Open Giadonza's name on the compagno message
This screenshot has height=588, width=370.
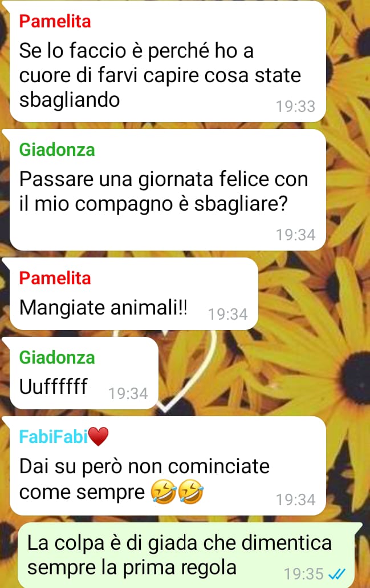pos(57,150)
